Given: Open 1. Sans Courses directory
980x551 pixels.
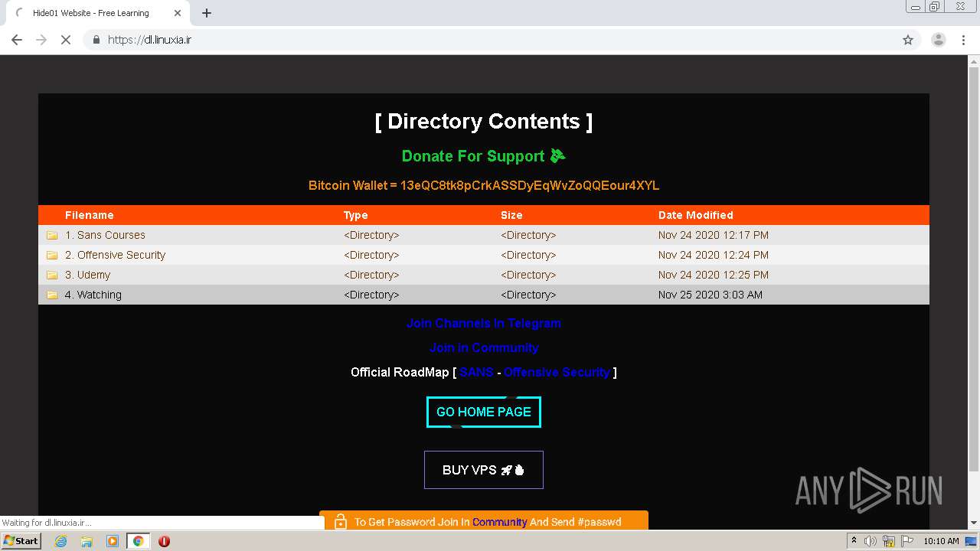Looking at the screenshot, I should point(105,235).
